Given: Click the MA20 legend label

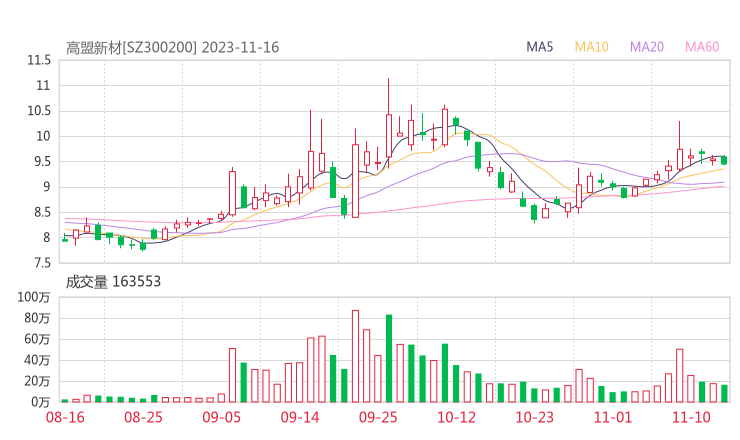Looking at the screenshot, I should [647, 47].
